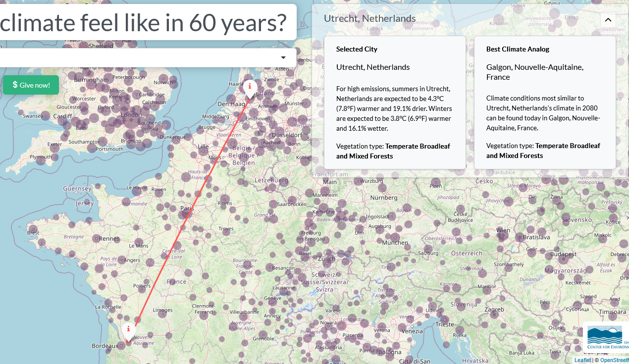
Task: Click the climate feel like heading
Action: coord(144,22)
